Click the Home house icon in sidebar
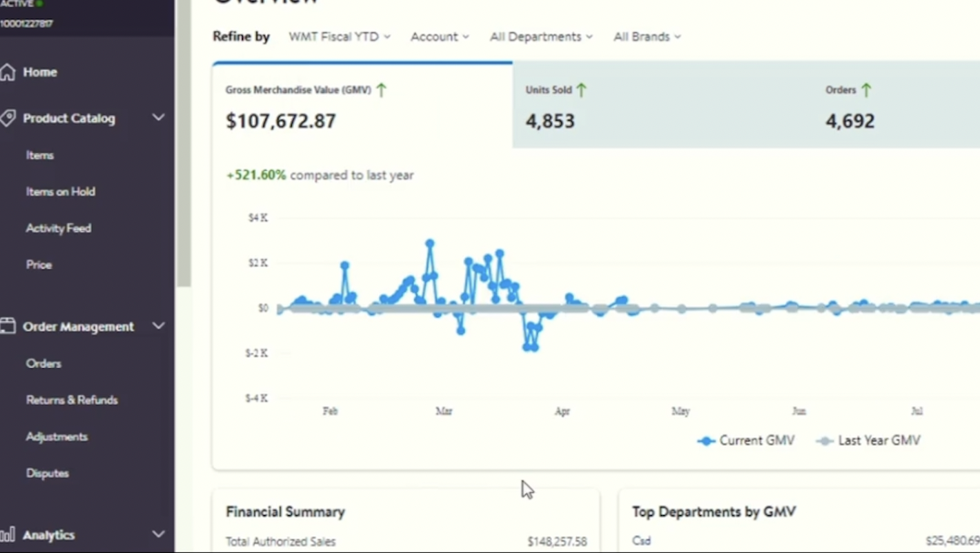980x553 pixels. (x=7, y=72)
